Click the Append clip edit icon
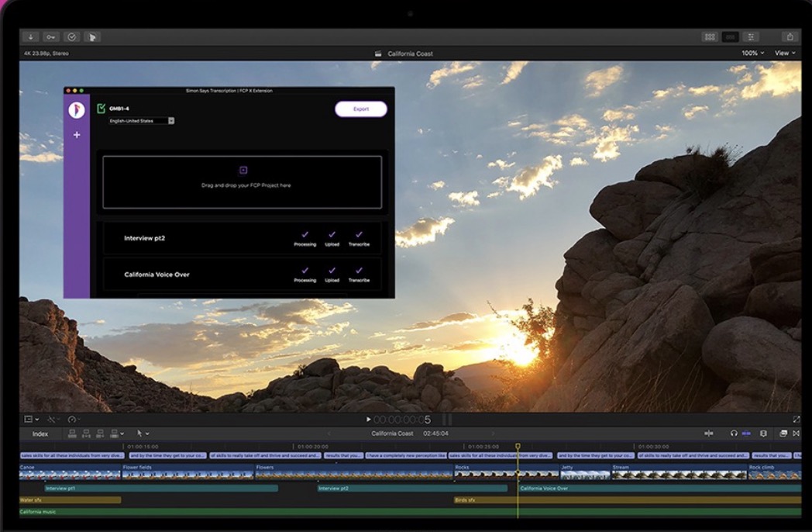Screen dimensions: 812x532 100,434
